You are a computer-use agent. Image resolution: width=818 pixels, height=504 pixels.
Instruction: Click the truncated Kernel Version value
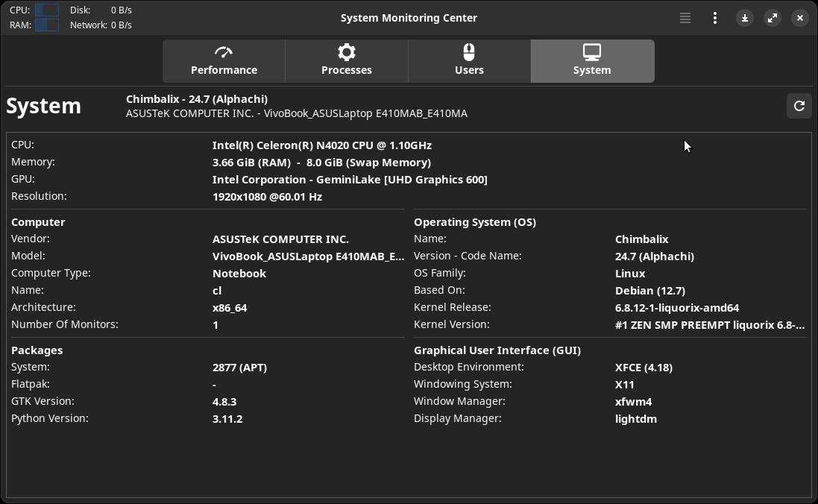(x=709, y=325)
